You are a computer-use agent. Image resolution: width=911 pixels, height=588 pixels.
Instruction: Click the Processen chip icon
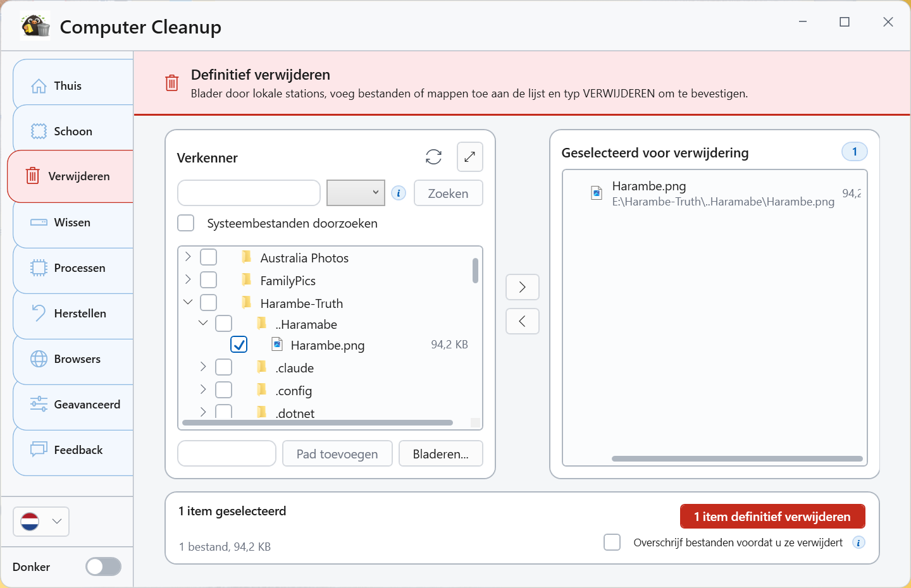click(x=39, y=268)
